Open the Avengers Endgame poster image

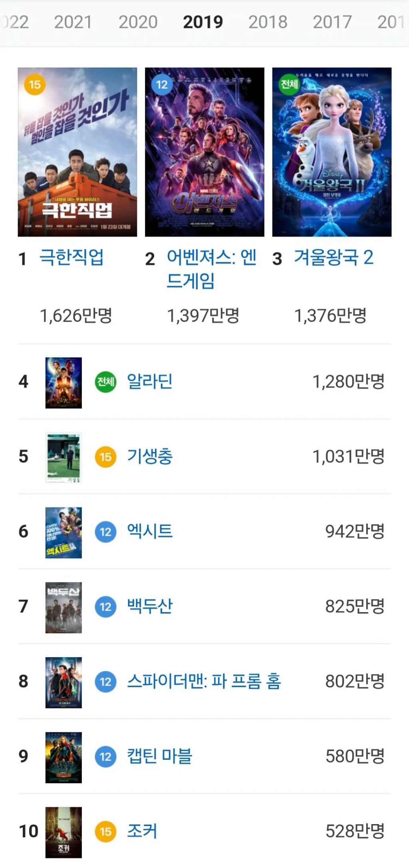point(204,152)
